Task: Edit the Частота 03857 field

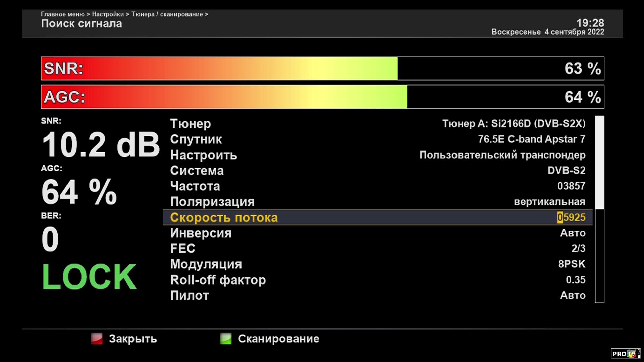Action: coord(571,186)
